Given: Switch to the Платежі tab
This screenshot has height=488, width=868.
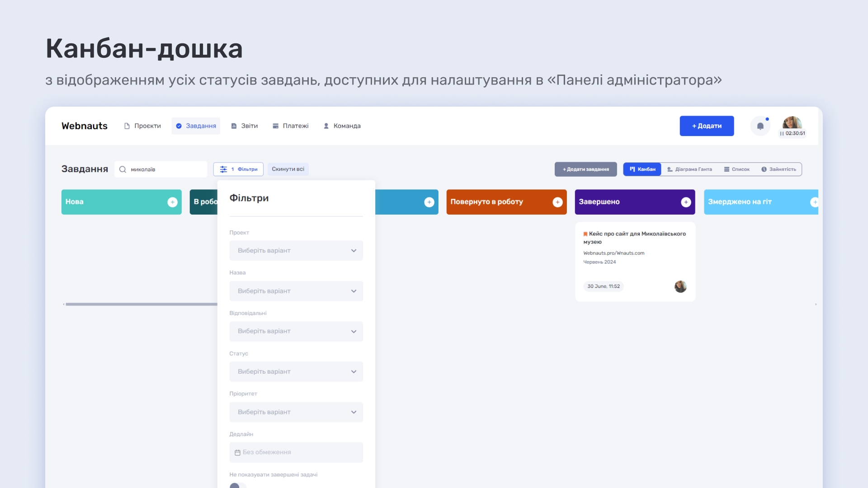Looking at the screenshot, I should click(x=291, y=126).
